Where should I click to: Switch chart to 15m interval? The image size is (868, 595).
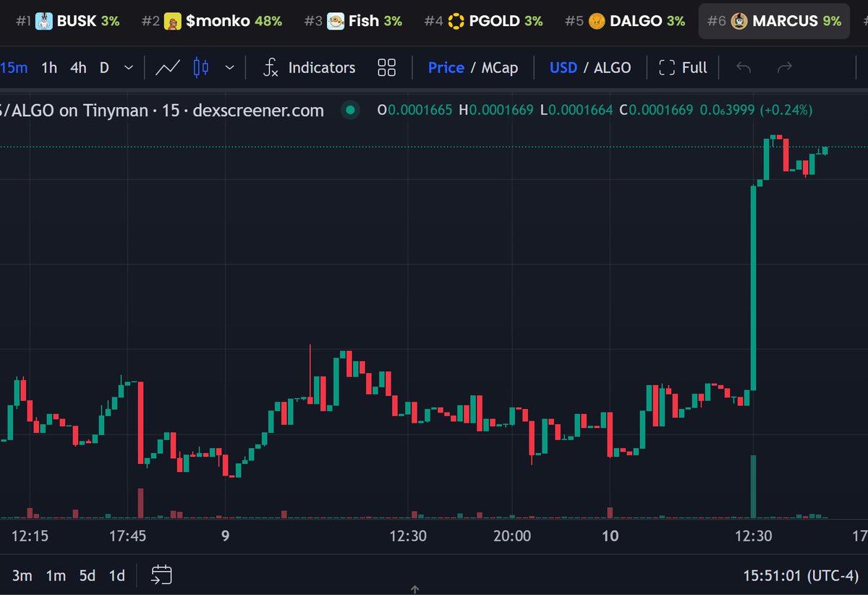click(14, 68)
